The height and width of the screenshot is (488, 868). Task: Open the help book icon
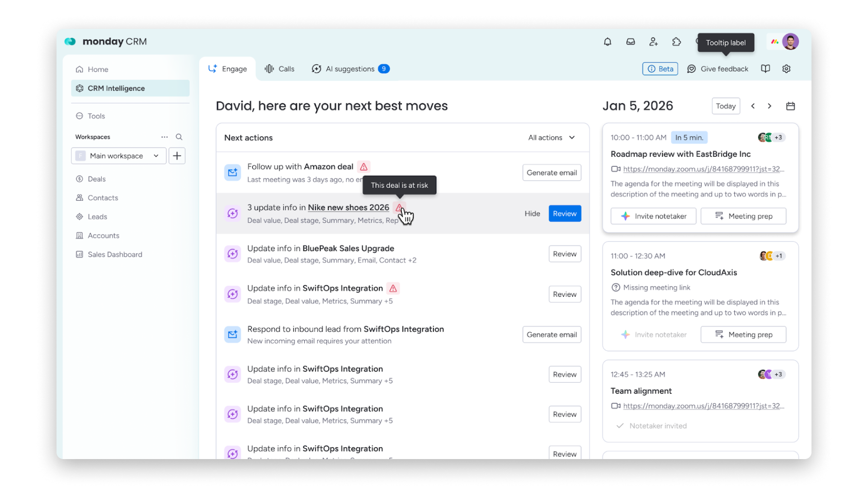(x=765, y=69)
